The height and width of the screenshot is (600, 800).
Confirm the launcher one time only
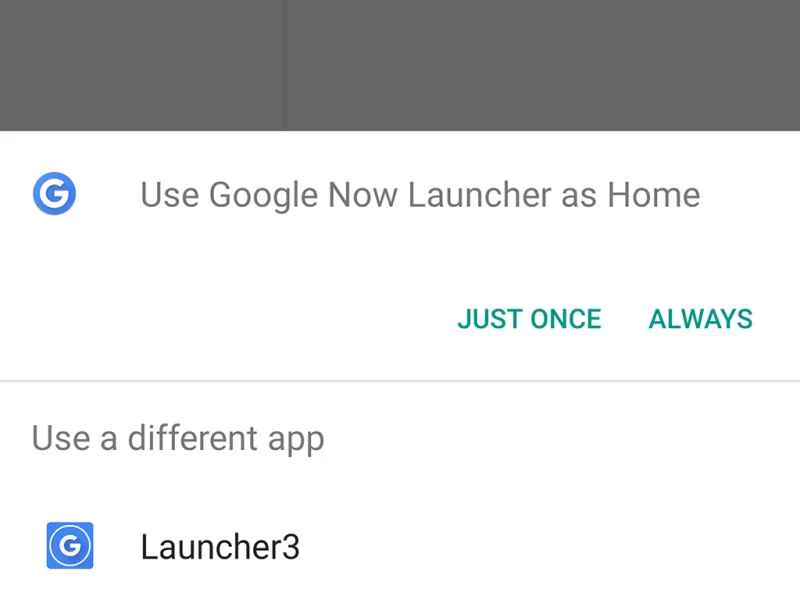(530, 319)
